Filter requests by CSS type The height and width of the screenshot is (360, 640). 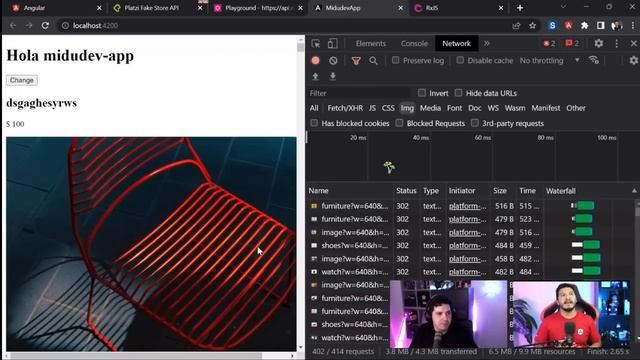point(388,108)
